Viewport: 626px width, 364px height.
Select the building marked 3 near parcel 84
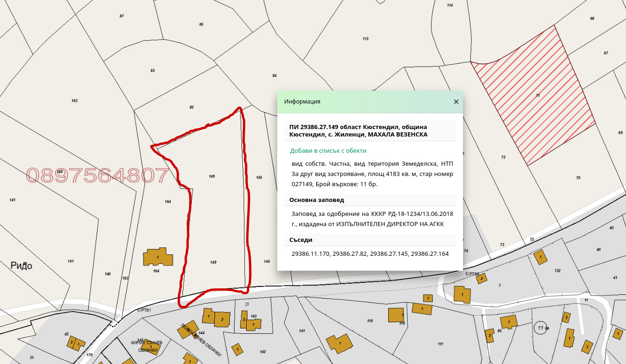coord(587,346)
